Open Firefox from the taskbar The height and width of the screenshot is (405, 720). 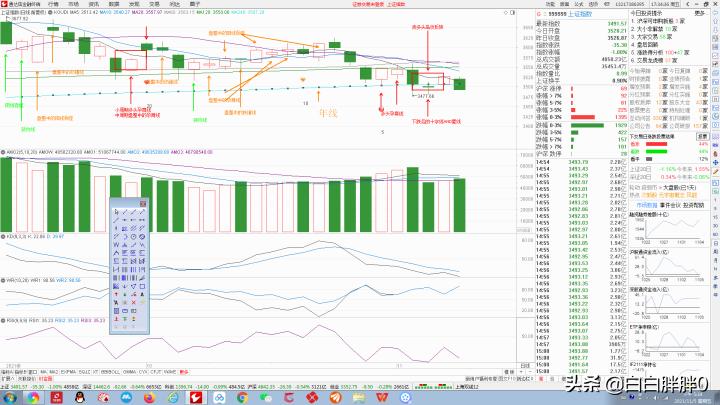150,398
